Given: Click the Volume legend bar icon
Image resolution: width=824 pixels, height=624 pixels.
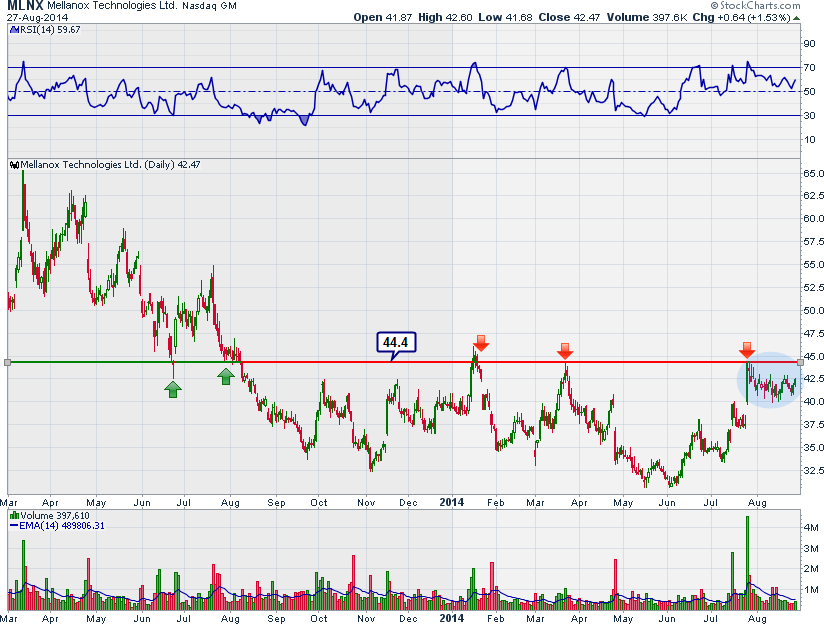Looking at the screenshot, I should 15,516.
